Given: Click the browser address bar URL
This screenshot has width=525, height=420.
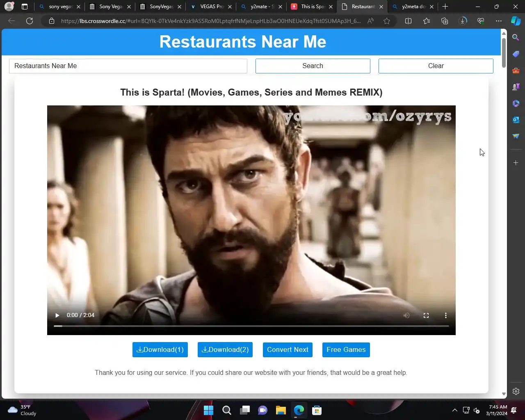Looking at the screenshot, I should [211, 21].
